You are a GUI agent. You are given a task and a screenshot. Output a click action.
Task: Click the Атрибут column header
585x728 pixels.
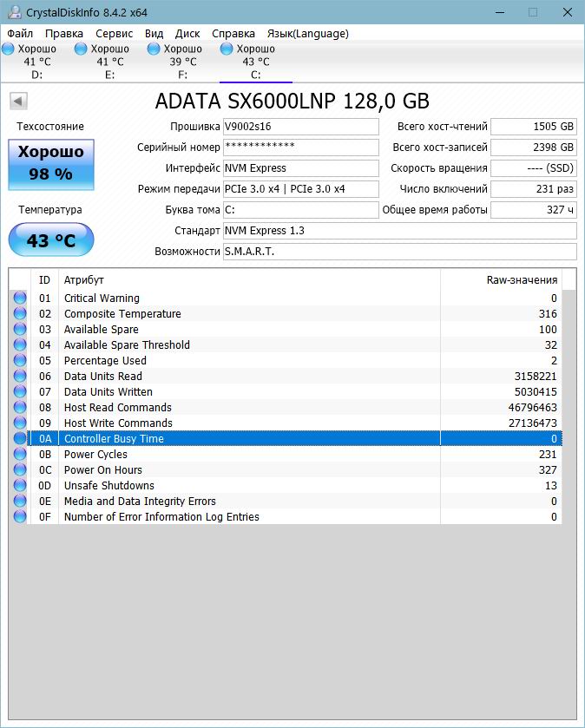click(x=249, y=280)
